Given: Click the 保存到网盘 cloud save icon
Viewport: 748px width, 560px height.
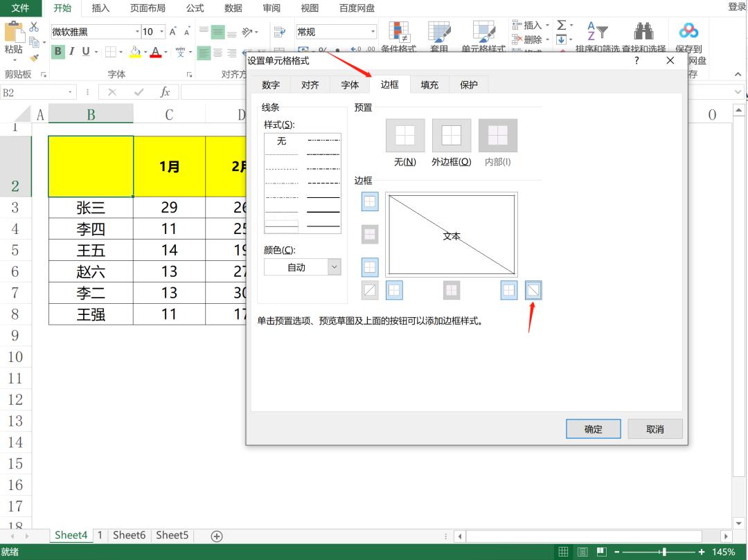Looking at the screenshot, I should tap(688, 31).
